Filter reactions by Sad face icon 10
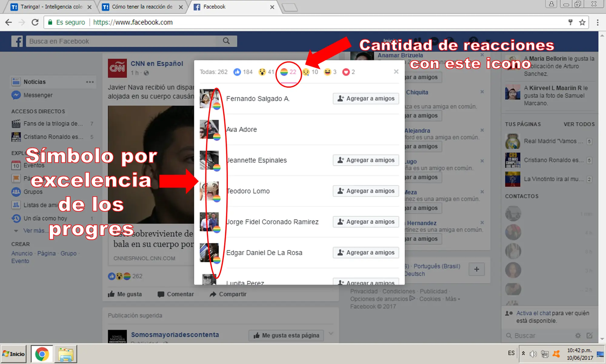This screenshot has width=606, height=364. [x=310, y=72]
